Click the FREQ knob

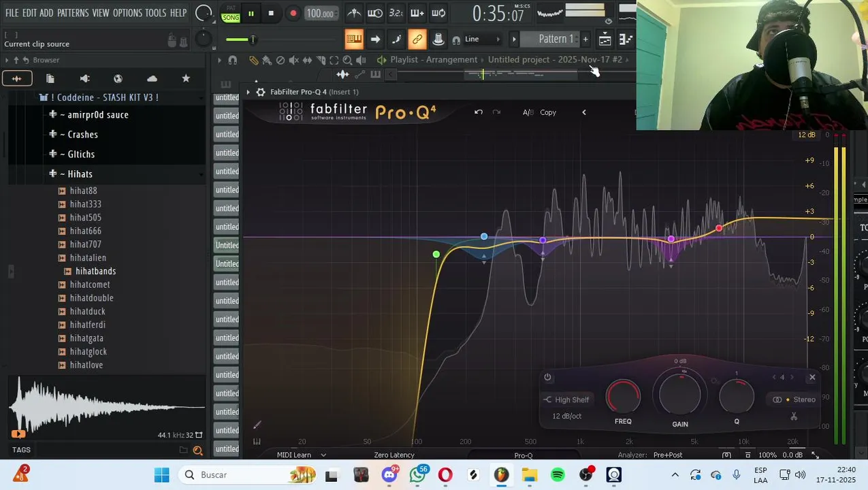pyautogui.click(x=623, y=397)
